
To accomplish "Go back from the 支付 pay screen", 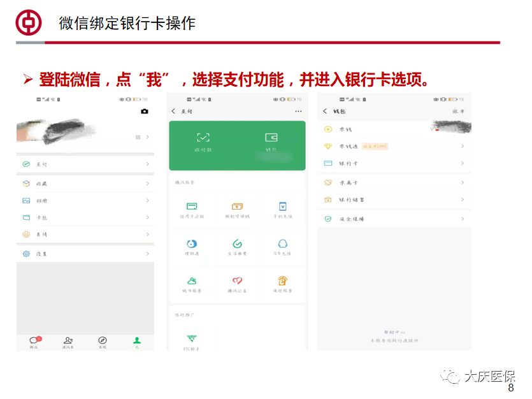I will click(x=174, y=111).
